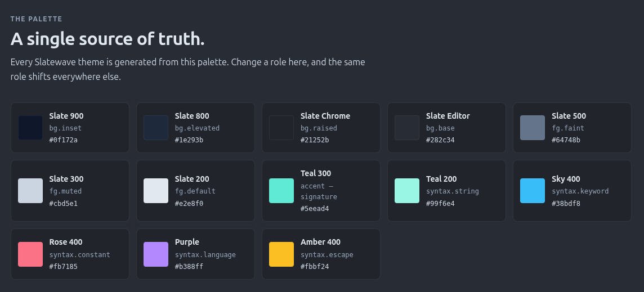Click the Sky 400 color swatch
Viewport: 644px width, 292px height.
click(533, 191)
